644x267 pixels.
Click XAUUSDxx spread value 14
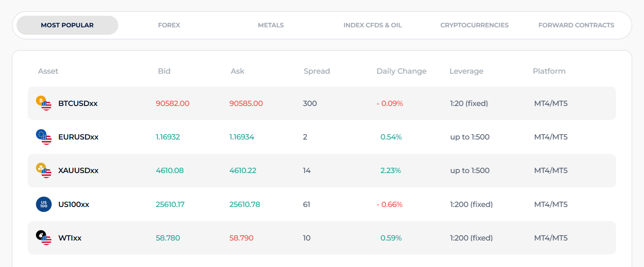(307, 171)
